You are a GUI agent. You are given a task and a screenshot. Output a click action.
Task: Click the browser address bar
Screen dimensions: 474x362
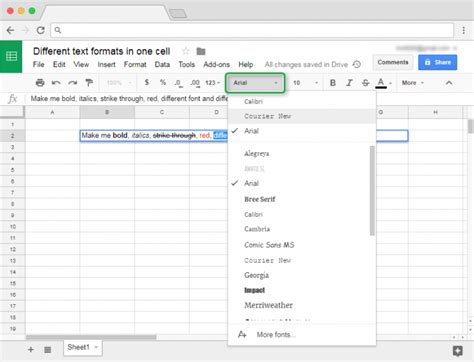[252, 30]
